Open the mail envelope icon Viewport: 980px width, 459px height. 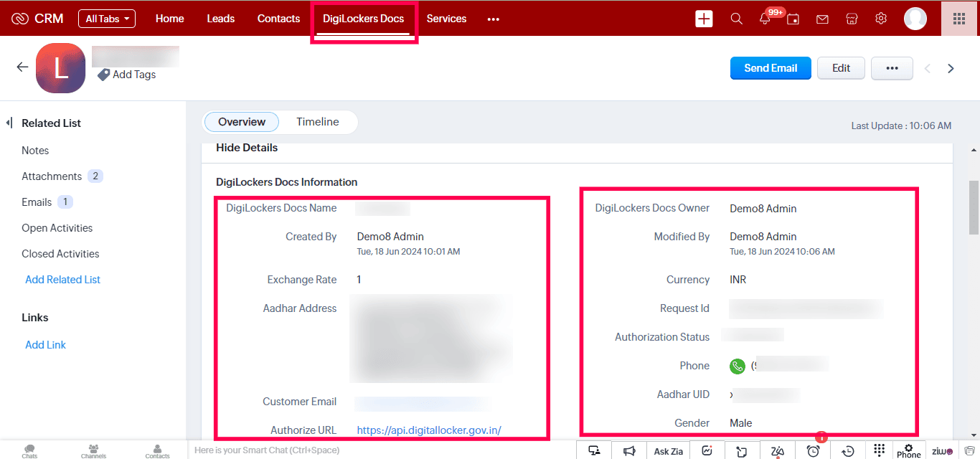823,19
